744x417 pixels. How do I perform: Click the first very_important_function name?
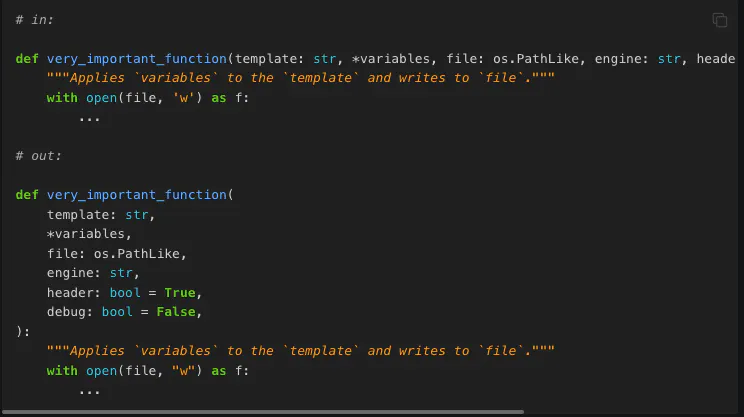pyautogui.click(x=137, y=59)
